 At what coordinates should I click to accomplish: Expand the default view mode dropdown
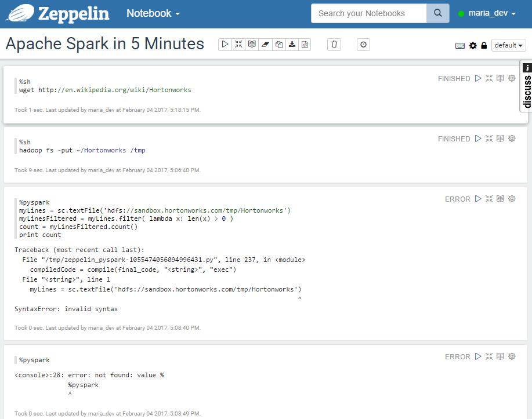pyautogui.click(x=509, y=45)
